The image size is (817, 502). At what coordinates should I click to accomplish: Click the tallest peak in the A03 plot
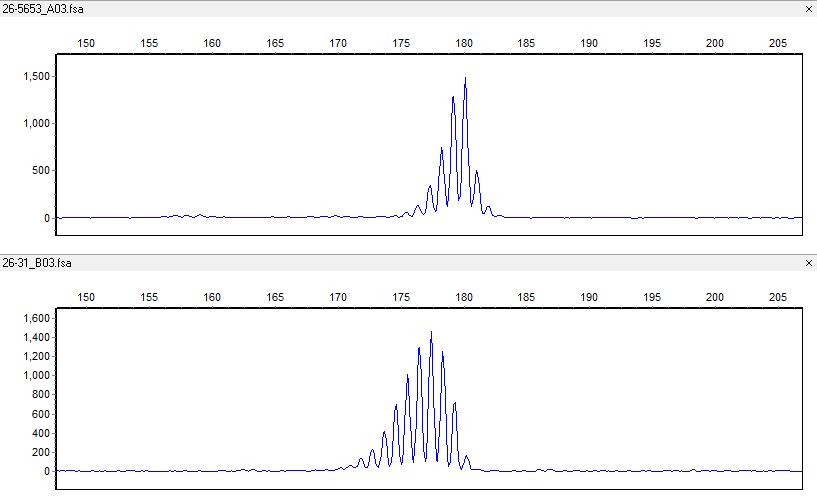[465, 80]
